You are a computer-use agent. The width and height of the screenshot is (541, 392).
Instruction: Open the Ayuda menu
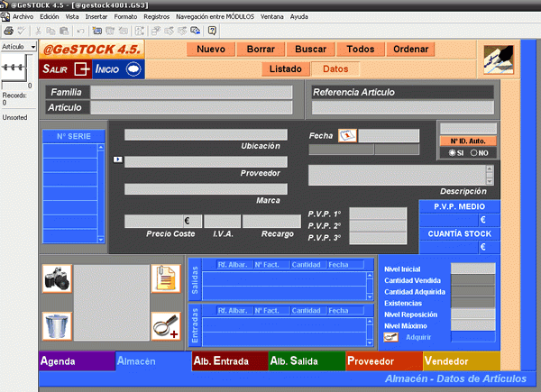(x=298, y=16)
